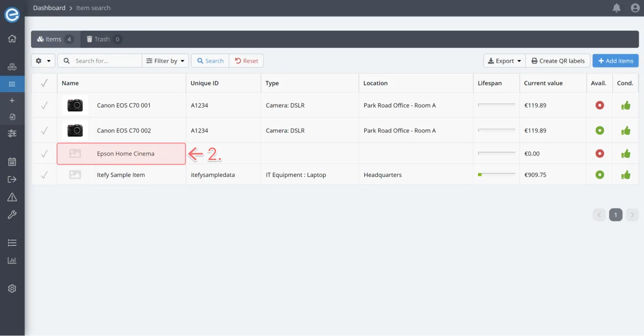Click the green availability icon for Itefy Sample Item

pyautogui.click(x=600, y=175)
